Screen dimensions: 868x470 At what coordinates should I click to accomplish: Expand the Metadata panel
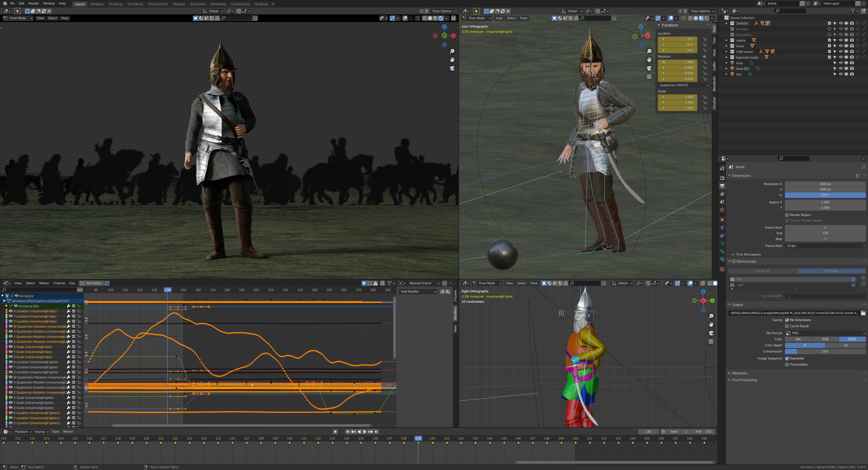click(x=739, y=373)
